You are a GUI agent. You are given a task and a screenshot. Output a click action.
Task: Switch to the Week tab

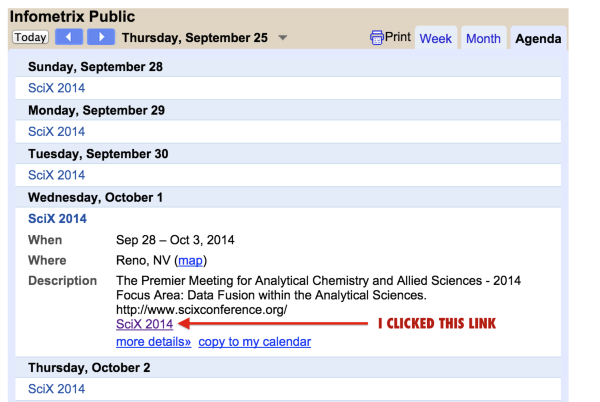pyautogui.click(x=435, y=38)
